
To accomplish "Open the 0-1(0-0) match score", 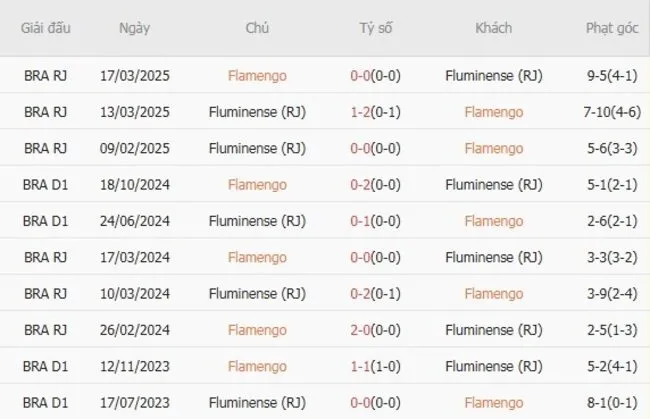I will point(376,221).
